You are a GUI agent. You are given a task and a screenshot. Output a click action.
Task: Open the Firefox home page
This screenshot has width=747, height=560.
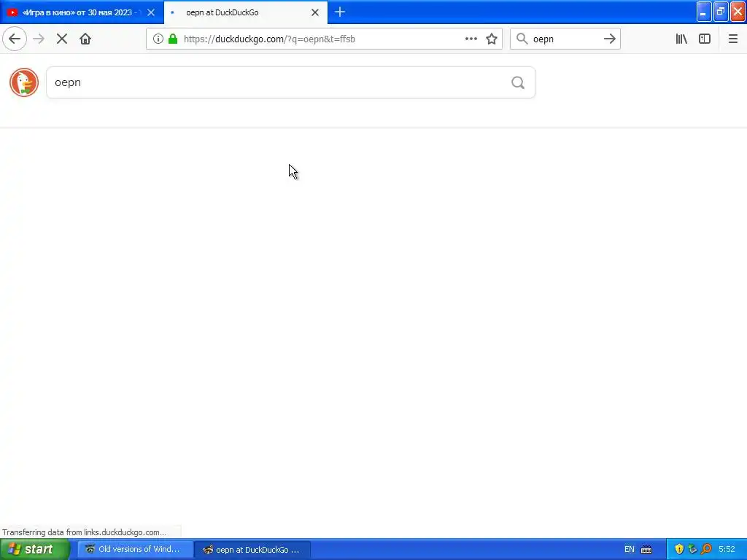(x=85, y=39)
